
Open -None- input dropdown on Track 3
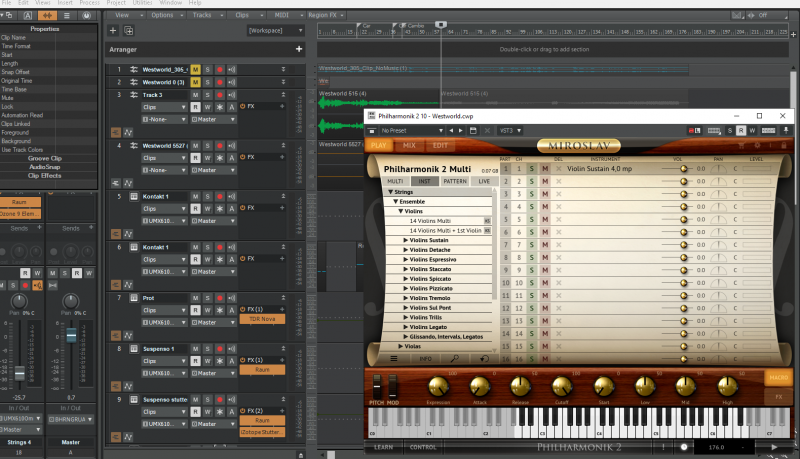tap(164, 119)
